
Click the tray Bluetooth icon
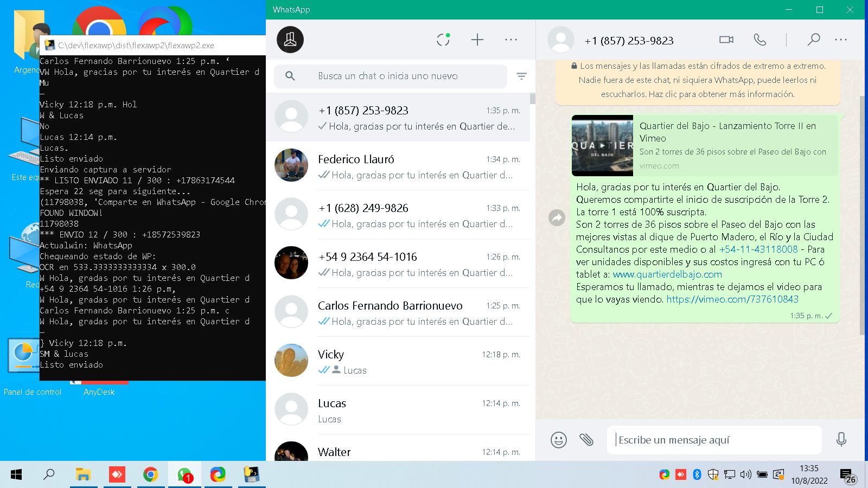[x=697, y=475]
